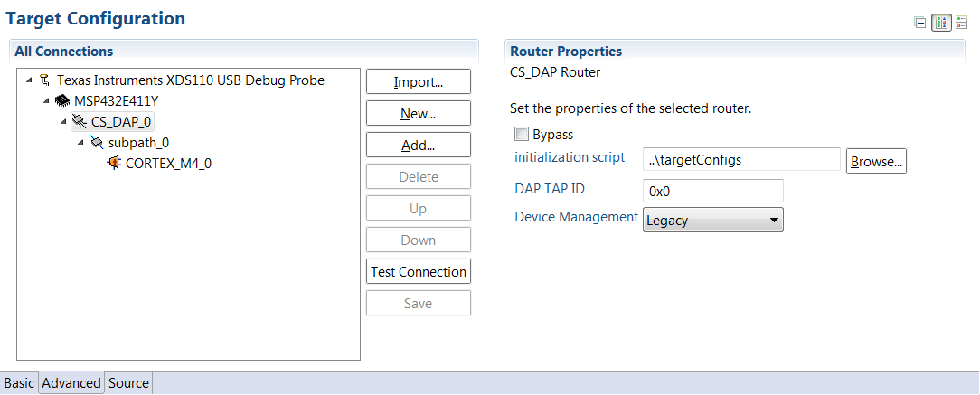Click the Import button
Screen dimensions: 980x395
coord(419,82)
